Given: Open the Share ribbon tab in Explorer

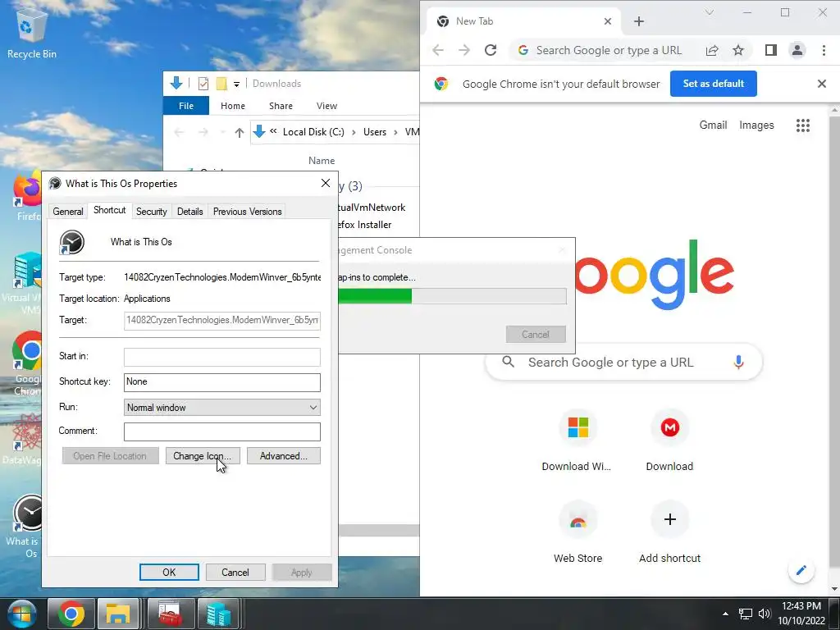Looking at the screenshot, I should (281, 106).
